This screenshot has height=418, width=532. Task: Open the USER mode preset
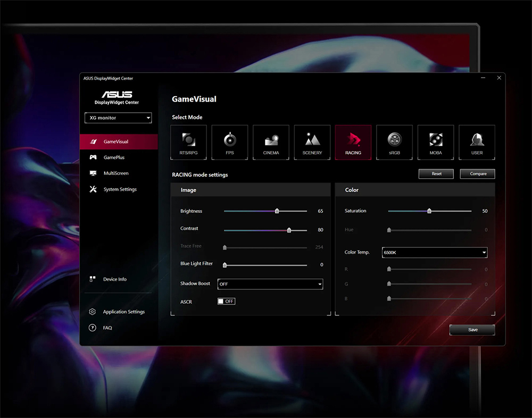[477, 142]
